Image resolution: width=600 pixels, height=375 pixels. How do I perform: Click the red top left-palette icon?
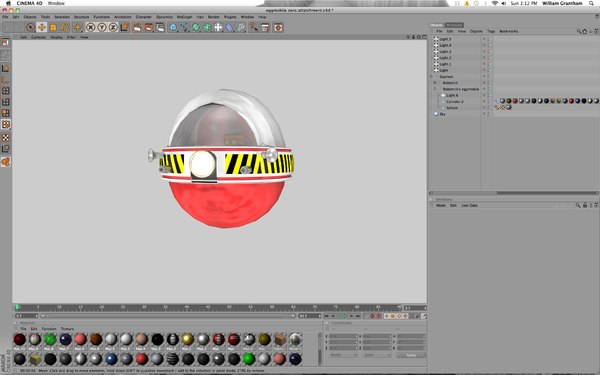[x=6, y=42]
